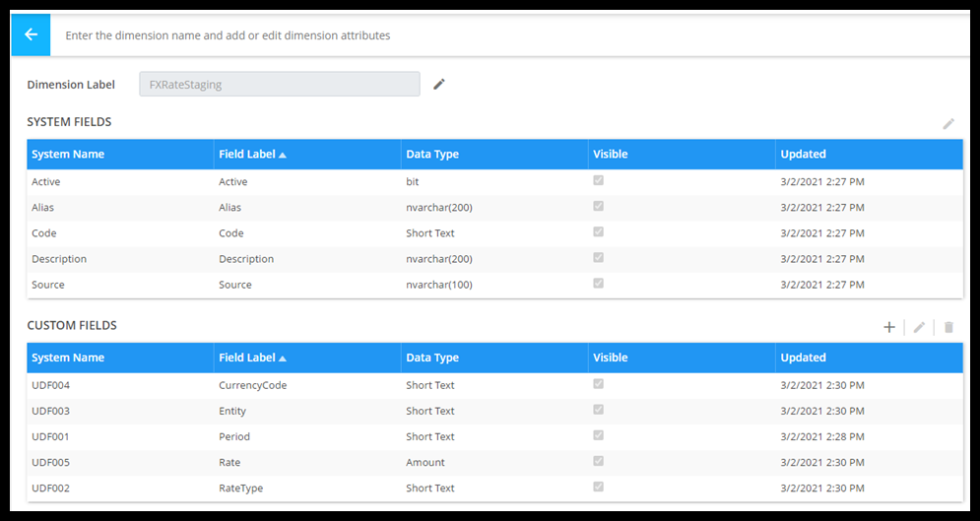
Task: Click System Fields Updated column header
Action: tap(803, 155)
